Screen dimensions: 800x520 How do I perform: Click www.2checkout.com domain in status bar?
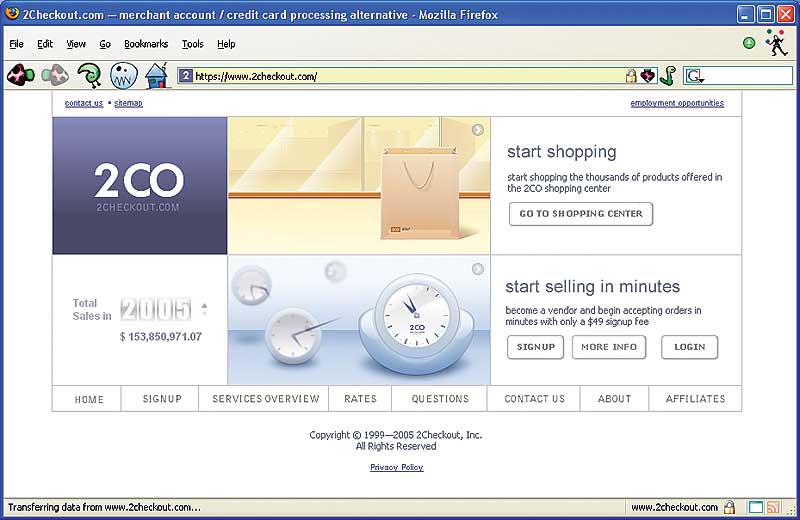[674, 507]
